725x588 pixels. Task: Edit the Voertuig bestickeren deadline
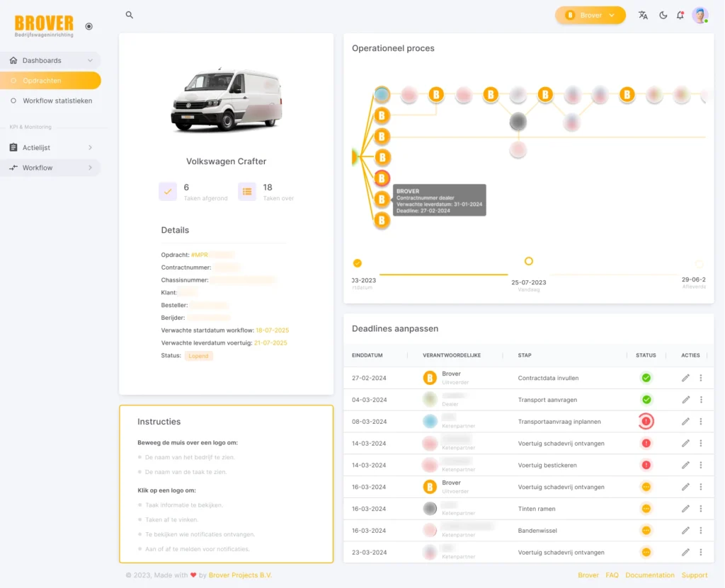pos(685,465)
